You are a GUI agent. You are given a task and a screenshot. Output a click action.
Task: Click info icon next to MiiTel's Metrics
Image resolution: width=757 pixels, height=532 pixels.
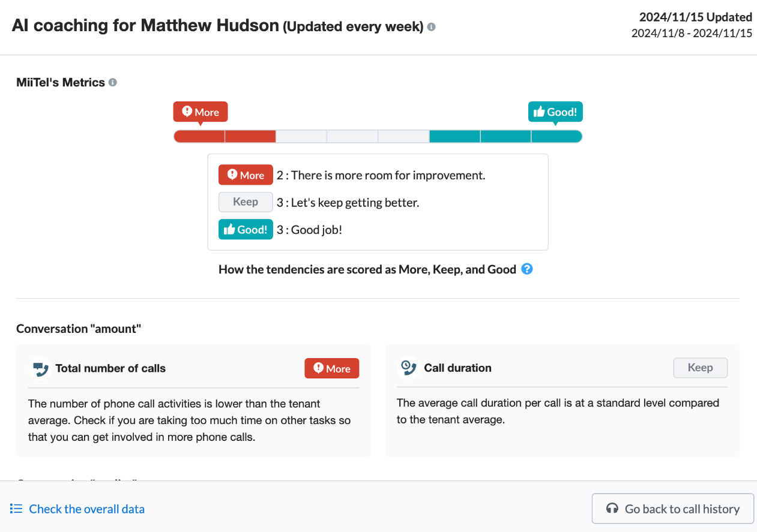pyautogui.click(x=113, y=83)
